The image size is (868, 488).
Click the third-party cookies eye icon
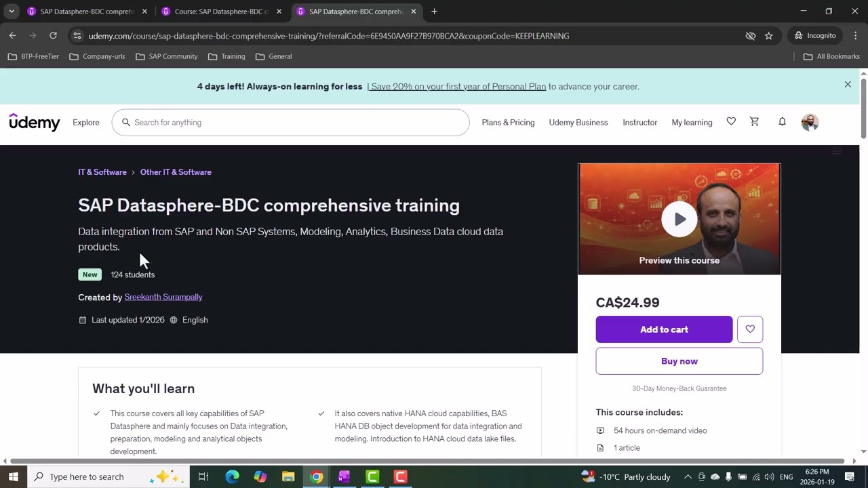pyautogui.click(x=751, y=35)
